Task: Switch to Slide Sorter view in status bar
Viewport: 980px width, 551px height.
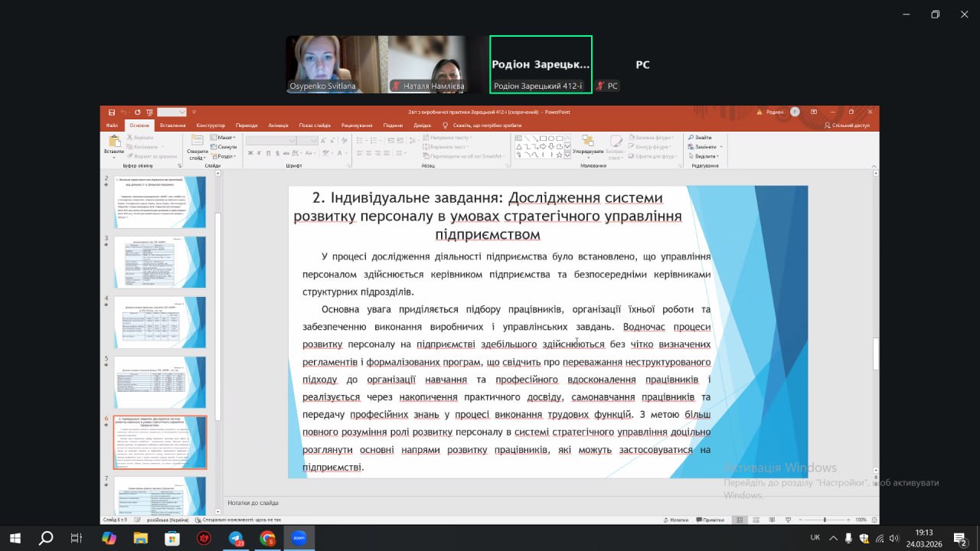Action: pos(755,520)
